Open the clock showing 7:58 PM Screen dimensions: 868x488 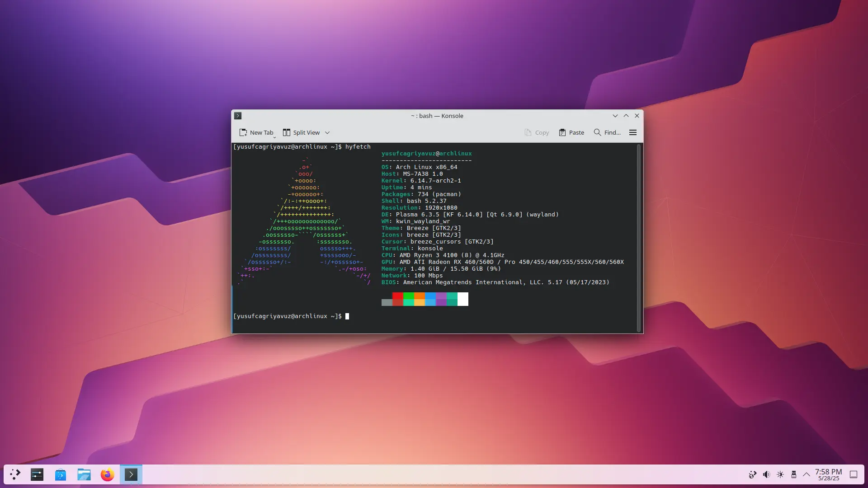click(829, 474)
